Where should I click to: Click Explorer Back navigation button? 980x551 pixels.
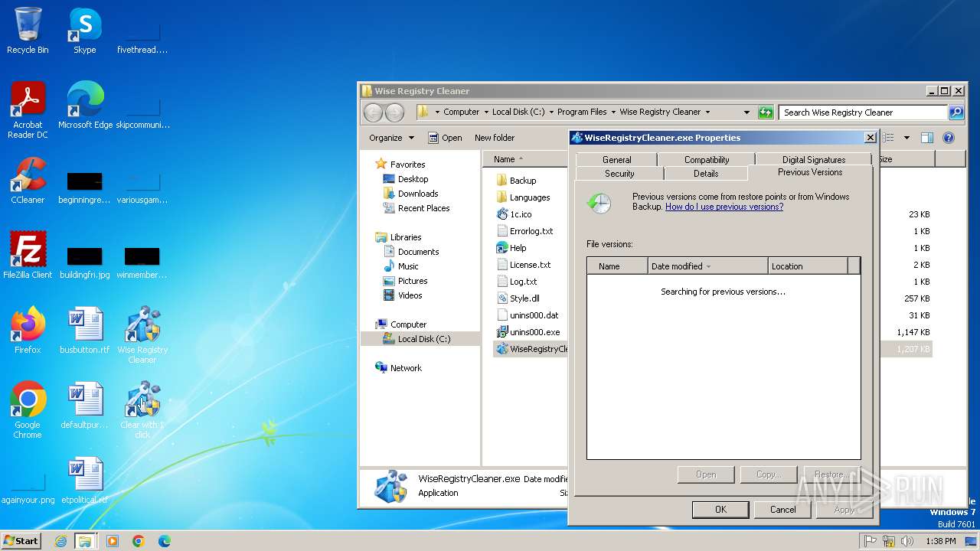point(373,112)
